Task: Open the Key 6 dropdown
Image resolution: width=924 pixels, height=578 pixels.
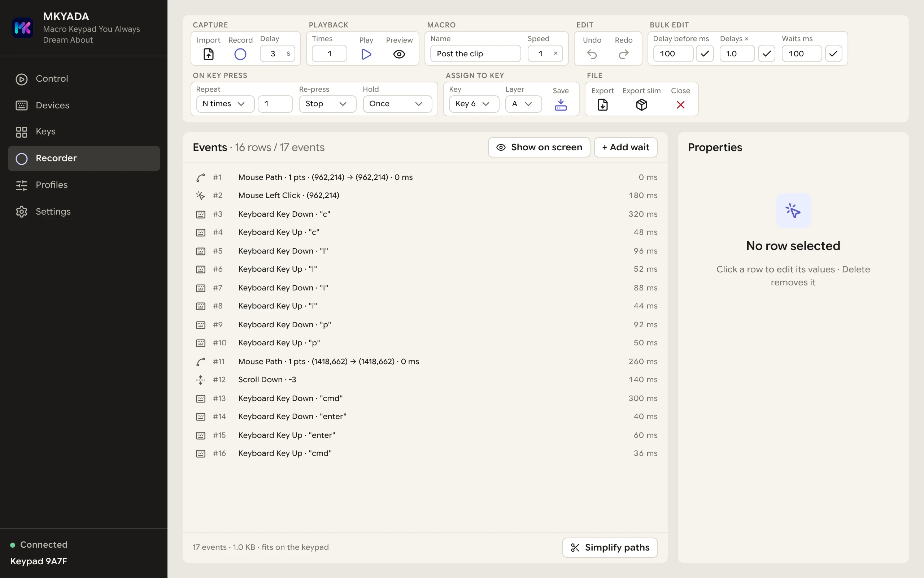Action: [474, 104]
